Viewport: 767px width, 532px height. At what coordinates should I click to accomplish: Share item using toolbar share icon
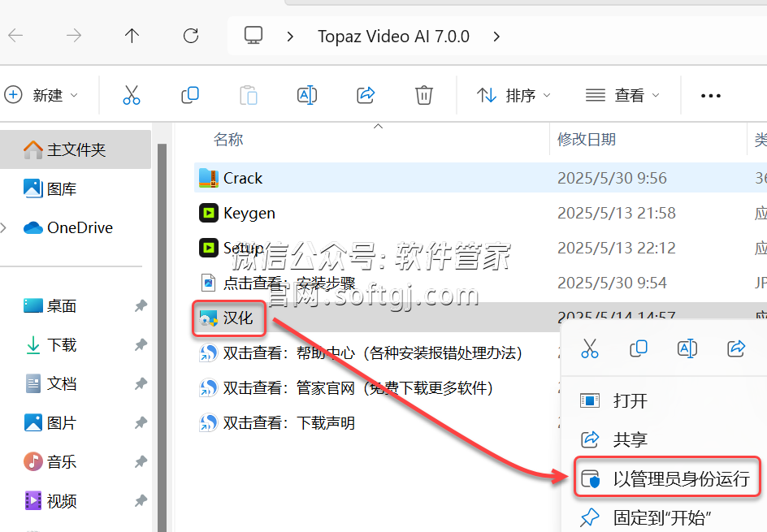coord(366,95)
